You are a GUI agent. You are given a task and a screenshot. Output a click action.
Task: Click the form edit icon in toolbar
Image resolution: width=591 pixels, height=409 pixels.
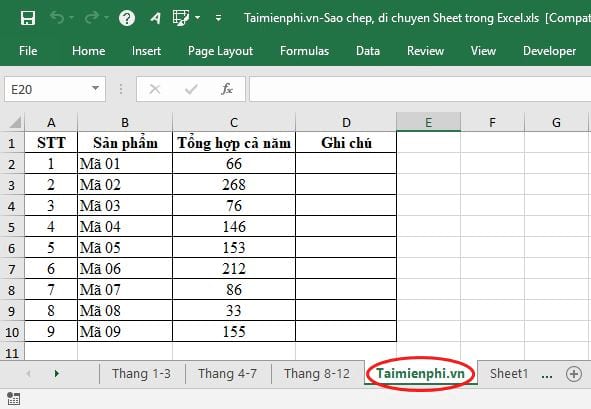[x=181, y=18]
